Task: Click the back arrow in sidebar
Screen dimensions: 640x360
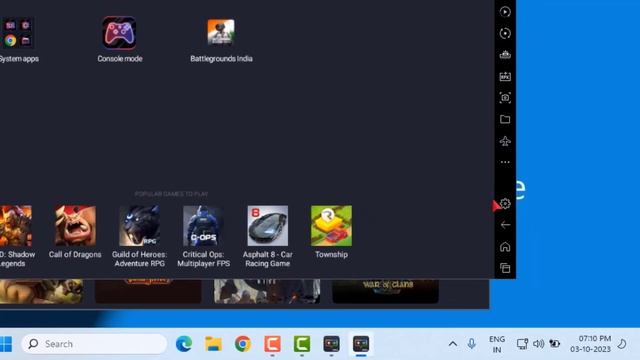Action: (505, 225)
